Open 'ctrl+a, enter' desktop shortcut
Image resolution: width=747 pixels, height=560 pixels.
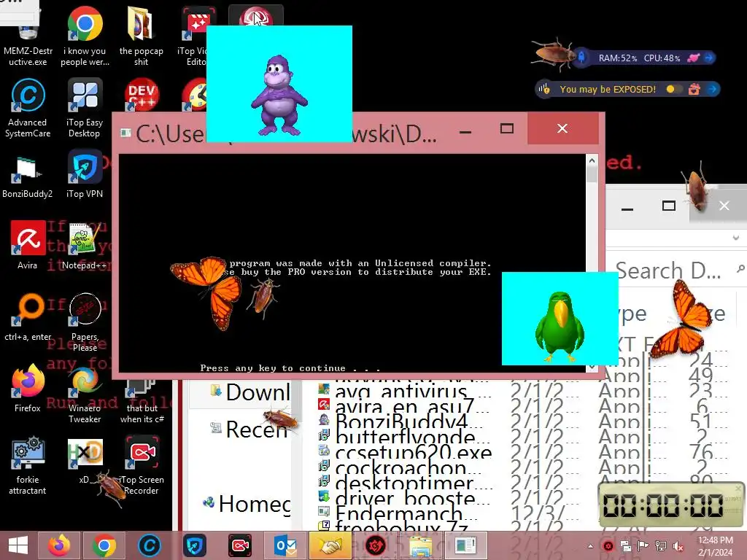point(28,316)
